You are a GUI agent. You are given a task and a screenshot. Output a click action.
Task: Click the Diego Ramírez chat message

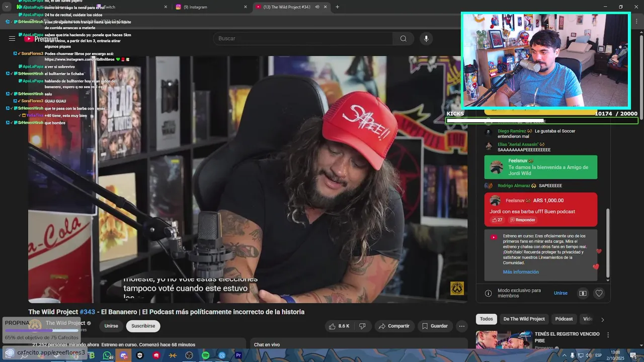click(541, 134)
